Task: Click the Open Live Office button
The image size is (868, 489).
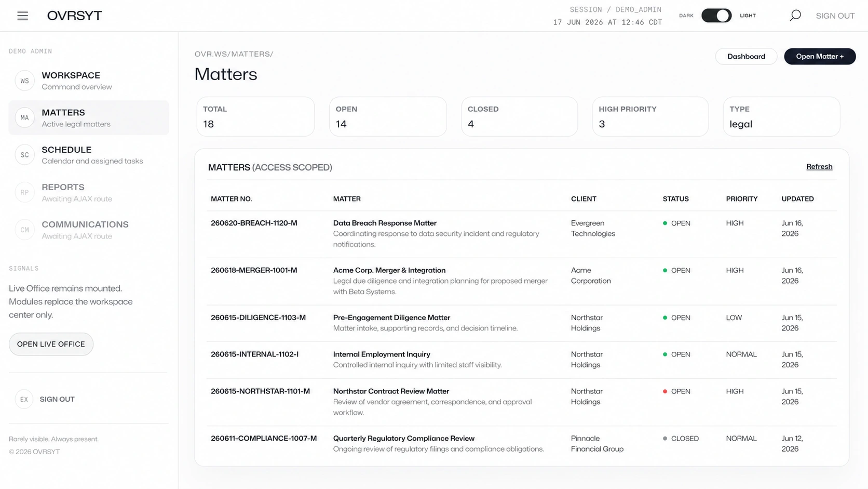Action: click(51, 344)
